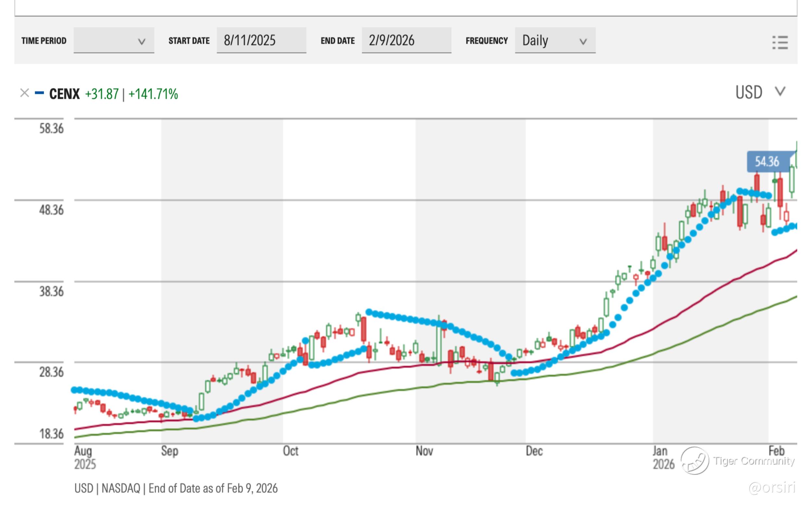Click the Tiger Community logo watermark

click(x=695, y=461)
